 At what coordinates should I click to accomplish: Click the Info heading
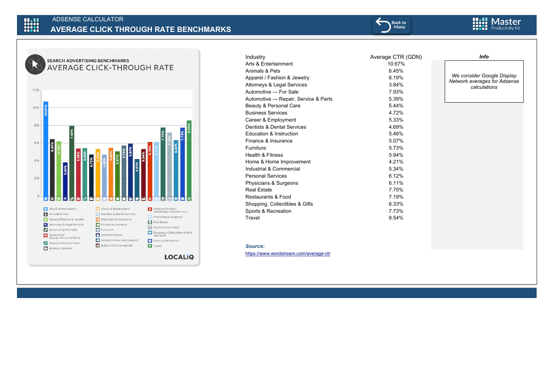click(x=484, y=57)
